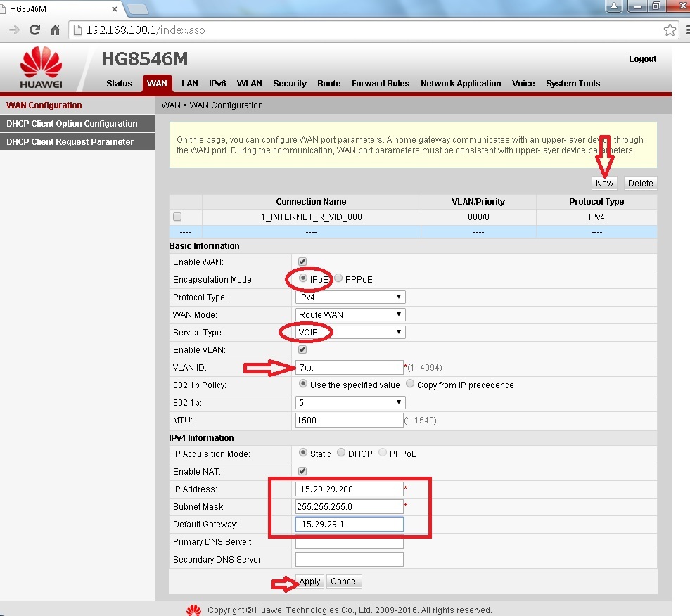The image size is (690, 616).
Task: Click the bookmark star icon
Action: pos(670,30)
